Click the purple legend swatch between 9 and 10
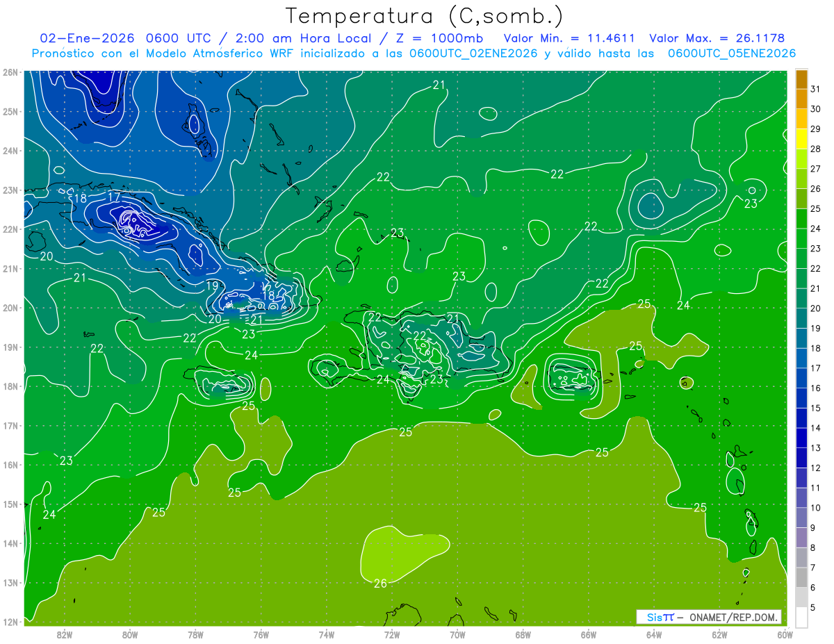Screen dimensions: 834x644 [x=801, y=519]
